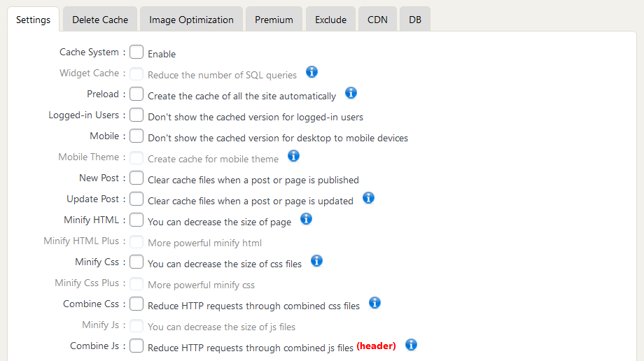Toggle the Mobile Theme checkbox
The height and width of the screenshot is (361, 644).
(x=136, y=157)
